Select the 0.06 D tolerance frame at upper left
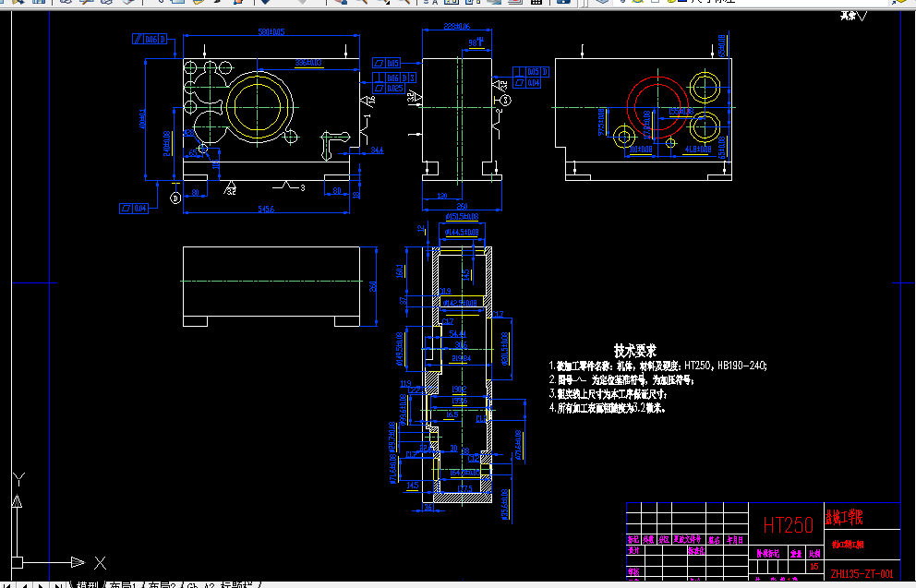The height and width of the screenshot is (588, 916). click(x=151, y=39)
